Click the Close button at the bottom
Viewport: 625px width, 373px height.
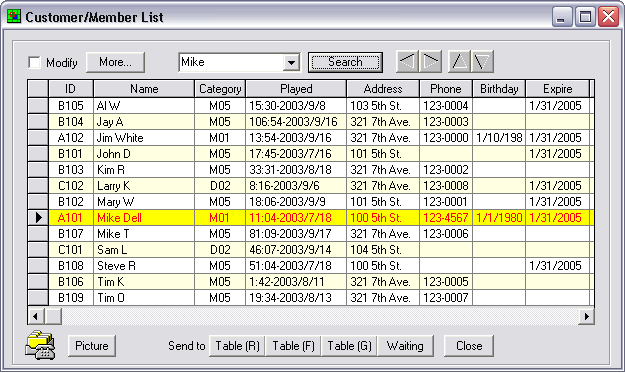[x=469, y=346]
